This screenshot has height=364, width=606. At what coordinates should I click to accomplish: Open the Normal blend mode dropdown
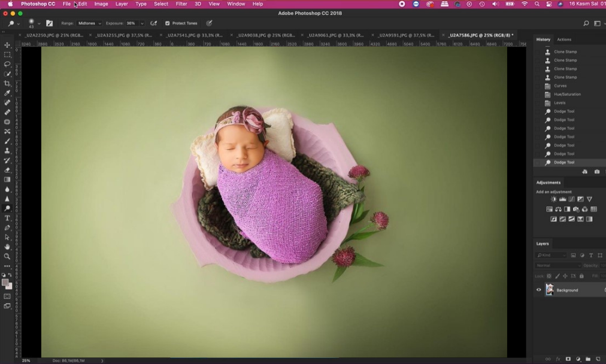(558, 265)
